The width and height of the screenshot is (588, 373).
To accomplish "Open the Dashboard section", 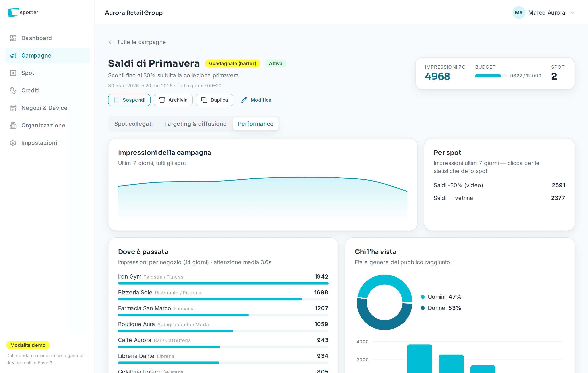I will click(47, 38).
